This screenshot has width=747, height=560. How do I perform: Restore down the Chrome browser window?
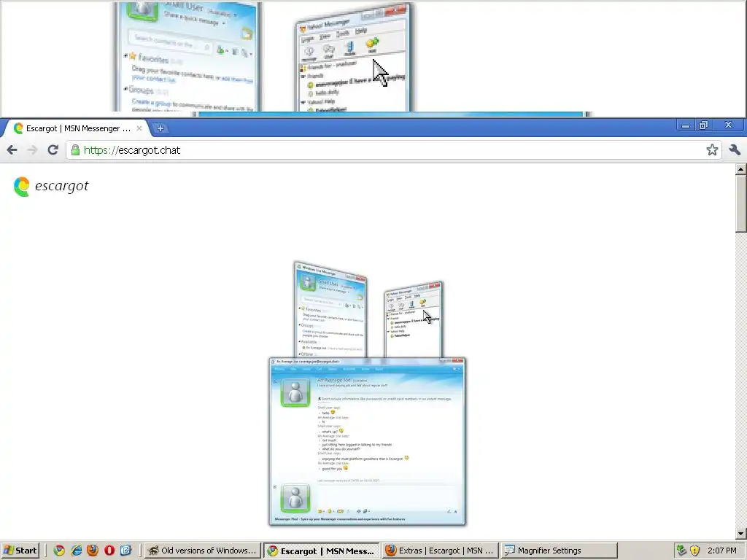pyautogui.click(x=703, y=125)
